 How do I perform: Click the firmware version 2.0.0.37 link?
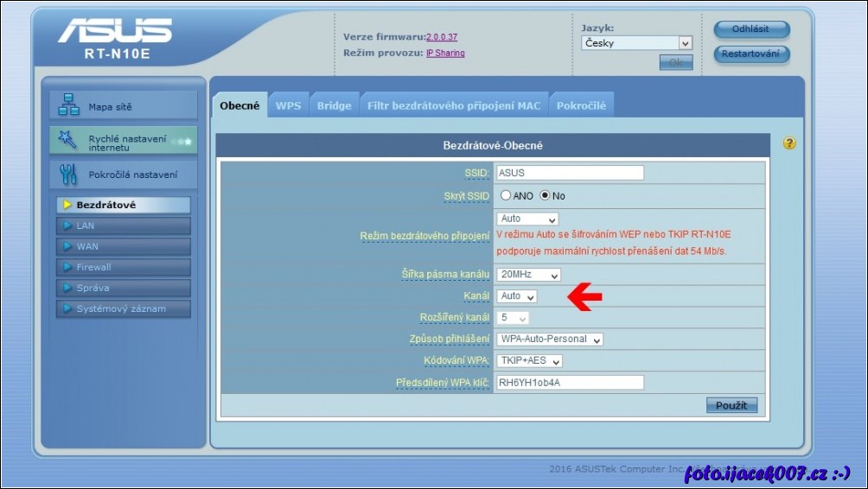pyautogui.click(x=442, y=37)
